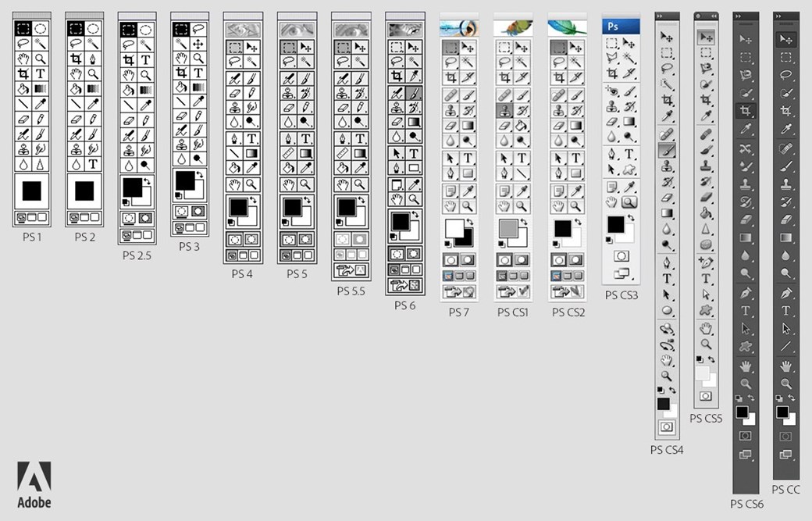The width and height of the screenshot is (812, 521).
Task: Toggle Quick Mask button in PS CS6 toolbar
Action: [x=745, y=436]
